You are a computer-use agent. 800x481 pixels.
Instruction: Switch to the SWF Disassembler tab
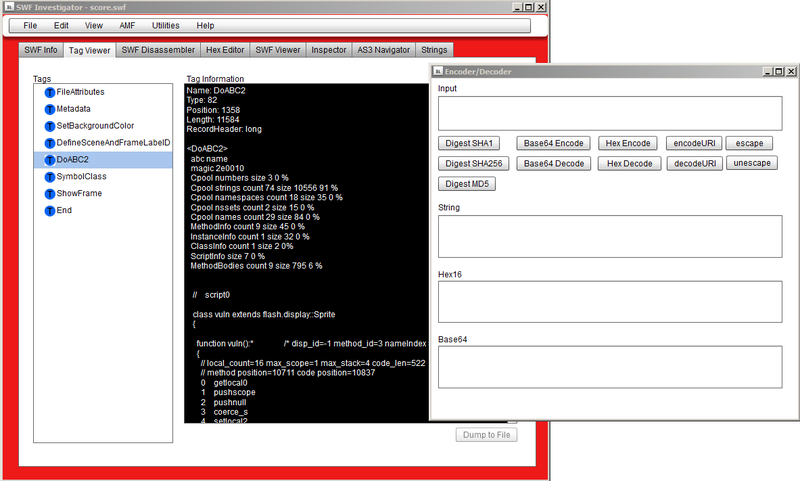[x=158, y=50]
